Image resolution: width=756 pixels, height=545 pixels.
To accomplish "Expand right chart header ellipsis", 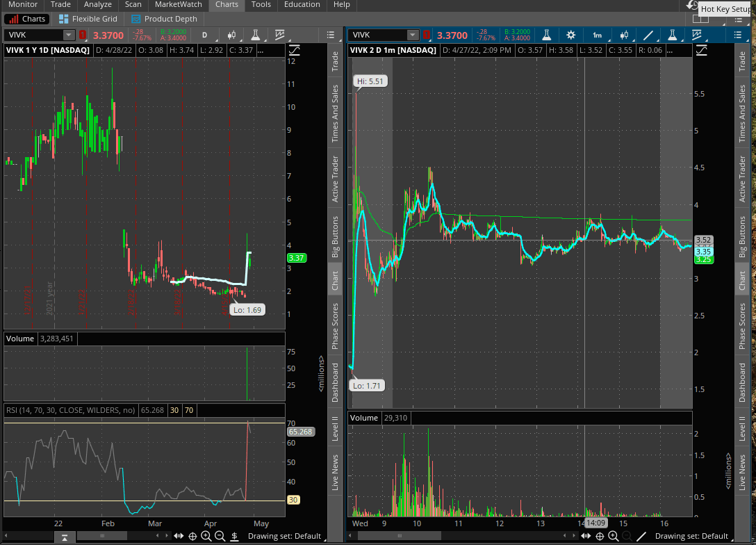I will pos(669,50).
